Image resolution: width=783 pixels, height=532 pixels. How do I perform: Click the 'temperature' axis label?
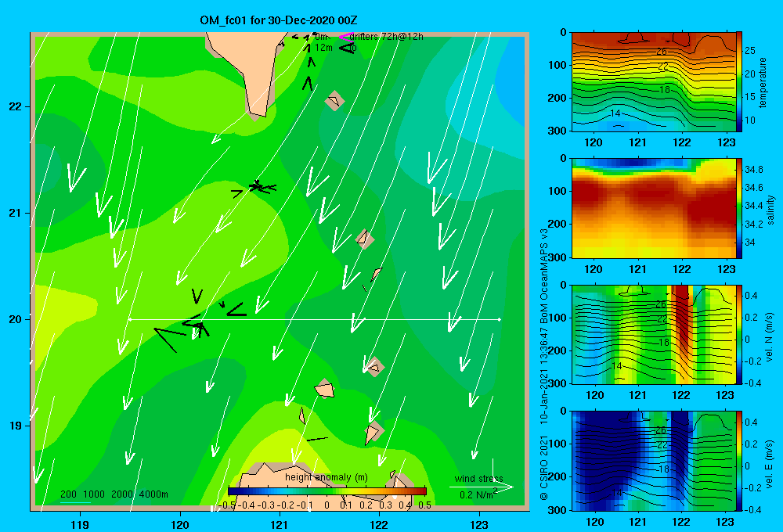pyautogui.click(x=762, y=82)
